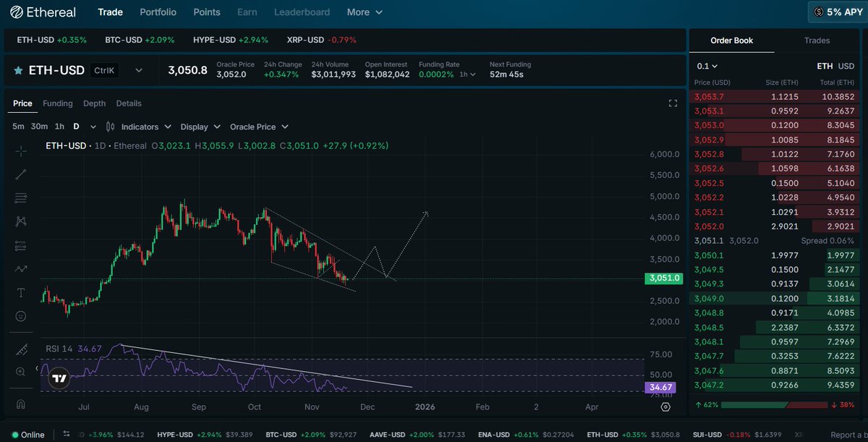Viewport: 868px width, 442px height.
Task: Activate the zoom in tool
Action: pos(21,372)
